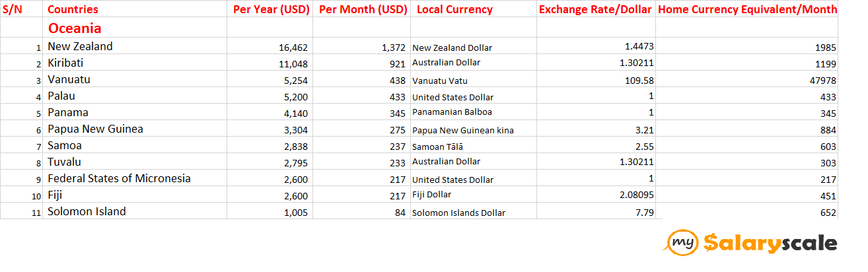Click the S/N column header

[12, 9]
